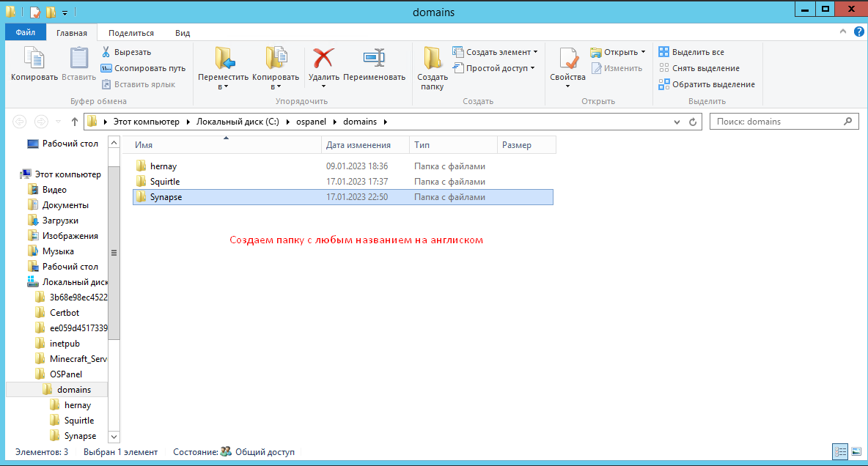The height and width of the screenshot is (466, 868).
Task: Select Synapse folder in file list
Action: pyautogui.click(x=342, y=197)
